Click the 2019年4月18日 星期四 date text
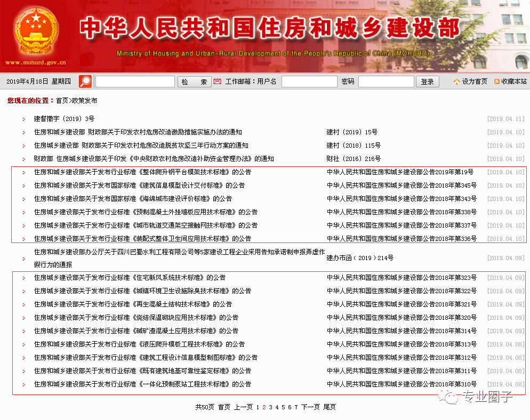The width and height of the screenshot is (530, 420). coord(38,82)
